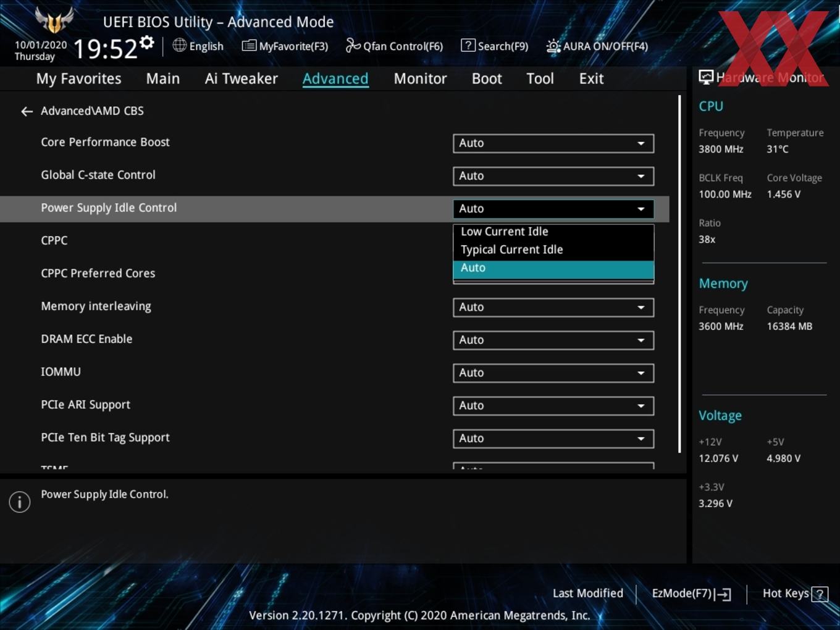Image resolution: width=840 pixels, height=630 pixels.
Task: Click the settings gear next to the clock
Action: (x=147, y=43)
